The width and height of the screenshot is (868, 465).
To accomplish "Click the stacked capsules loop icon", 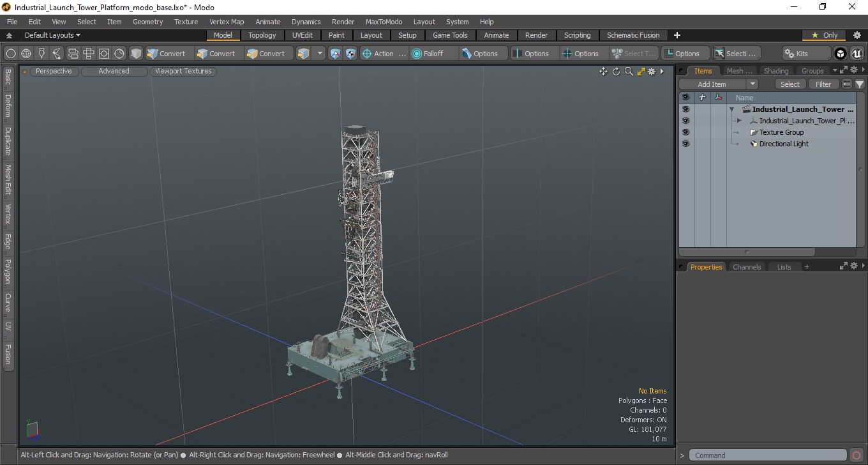I will pyautogui.click(x=73, y=54).
